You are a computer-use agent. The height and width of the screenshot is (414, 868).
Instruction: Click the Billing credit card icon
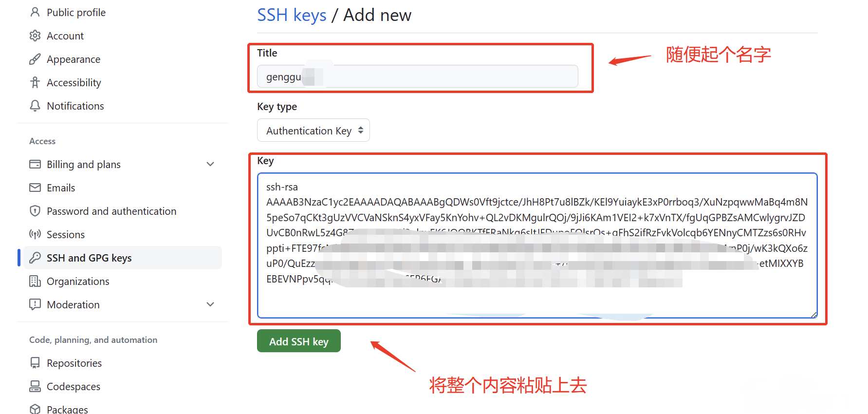click(35, 164)
